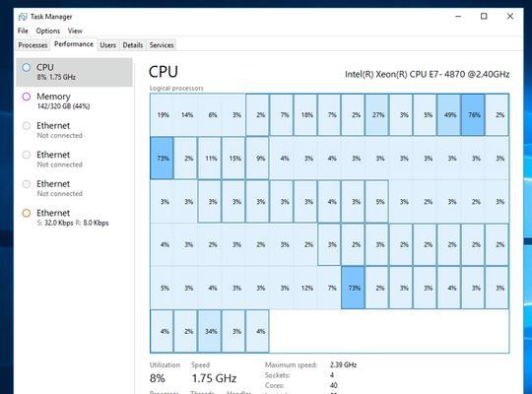Click the third Not connected Ethernet icon
This screenshot has height=394, width=532.
tap(27, 184)
